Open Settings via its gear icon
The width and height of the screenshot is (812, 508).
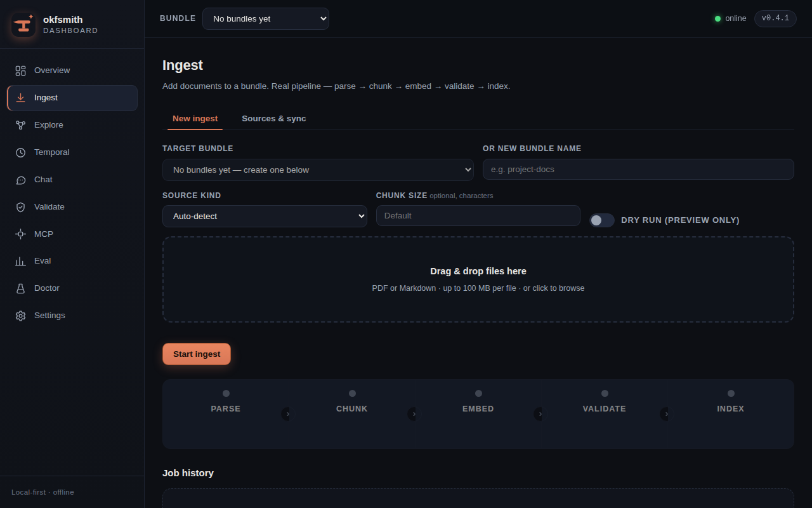20,316
